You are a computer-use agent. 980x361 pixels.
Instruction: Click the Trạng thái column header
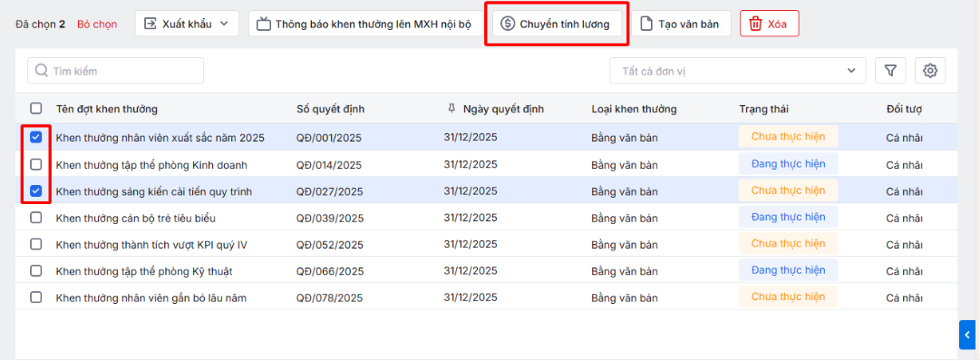click(763, 110)
